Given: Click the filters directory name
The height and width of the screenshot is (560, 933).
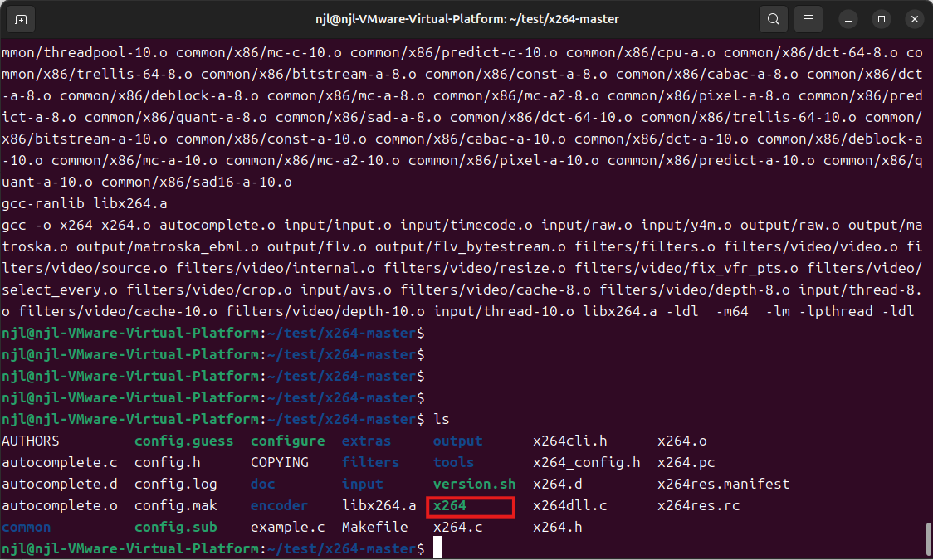Looking at the screenshot, I should (371, 462).
